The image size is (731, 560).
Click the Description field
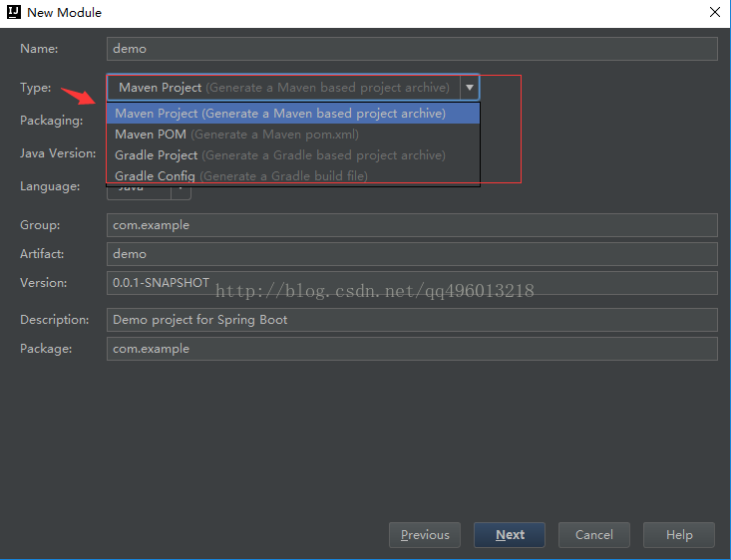[x=412, y=320]
